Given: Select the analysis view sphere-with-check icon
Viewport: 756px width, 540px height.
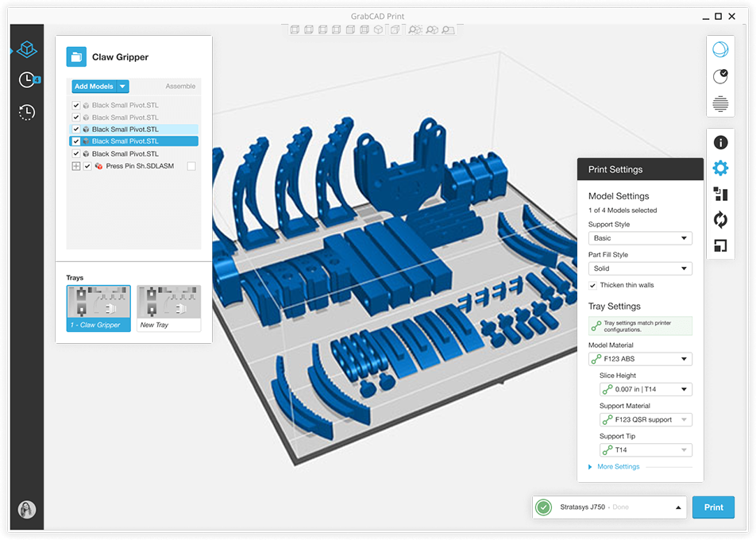Looking at the screenshot, I should click(720, 76).
